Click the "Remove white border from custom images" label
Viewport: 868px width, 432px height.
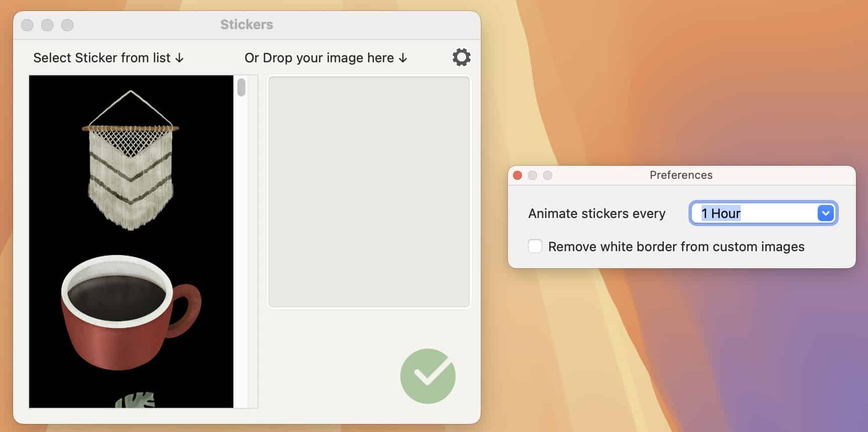676,247
